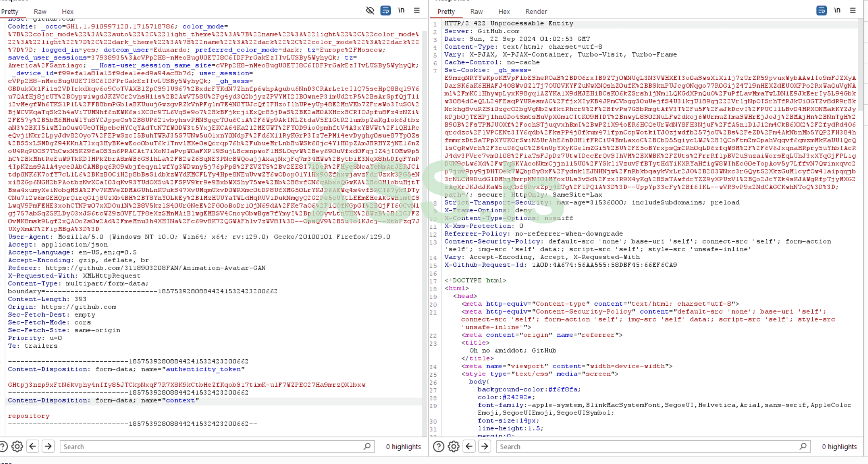Toggle request non-printable characters \n icon
Image resolution: width=868 pixels, height=464 pixels.
click(401, 10)
